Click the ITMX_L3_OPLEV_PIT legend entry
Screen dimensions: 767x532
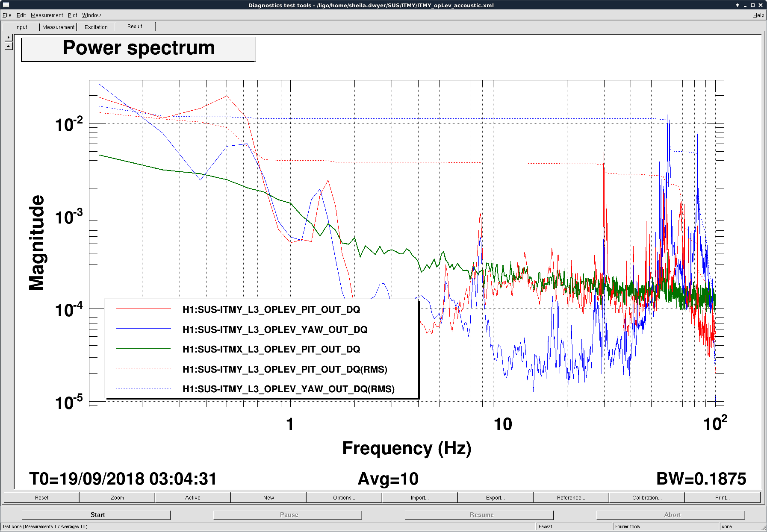point(271,349)
